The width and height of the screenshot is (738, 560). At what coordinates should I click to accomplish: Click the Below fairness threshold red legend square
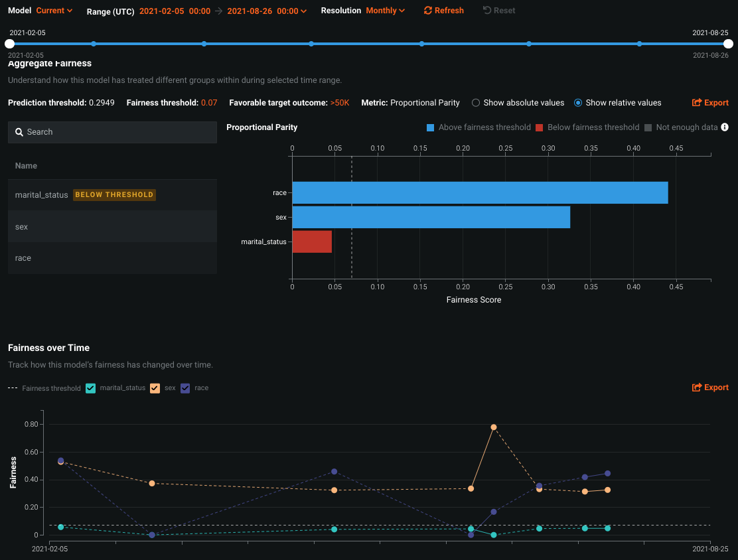tap(540, 127)
